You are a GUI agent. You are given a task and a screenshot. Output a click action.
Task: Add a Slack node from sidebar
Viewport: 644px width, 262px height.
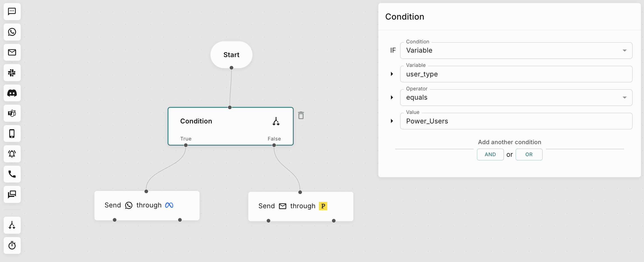pyautogui.click(x=12, y=73)
